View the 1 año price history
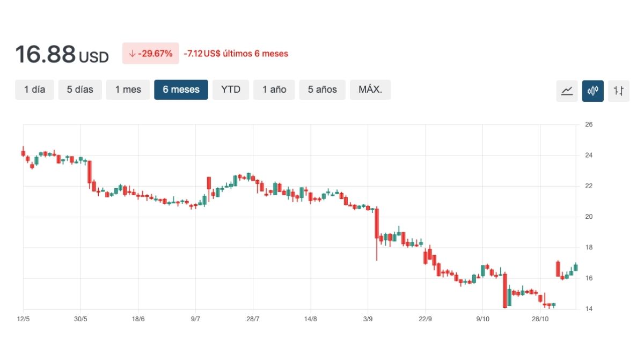 (x=274, y=90)
